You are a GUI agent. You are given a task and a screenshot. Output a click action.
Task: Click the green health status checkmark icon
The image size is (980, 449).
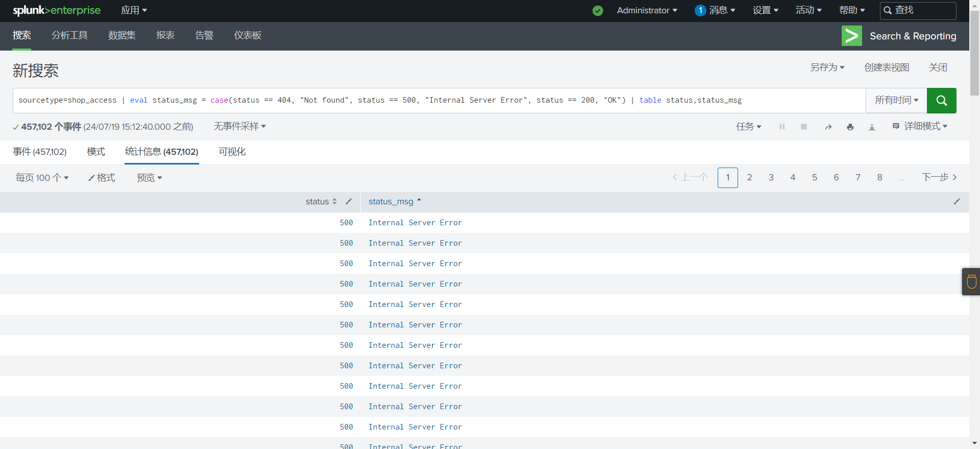pos(598,11)
